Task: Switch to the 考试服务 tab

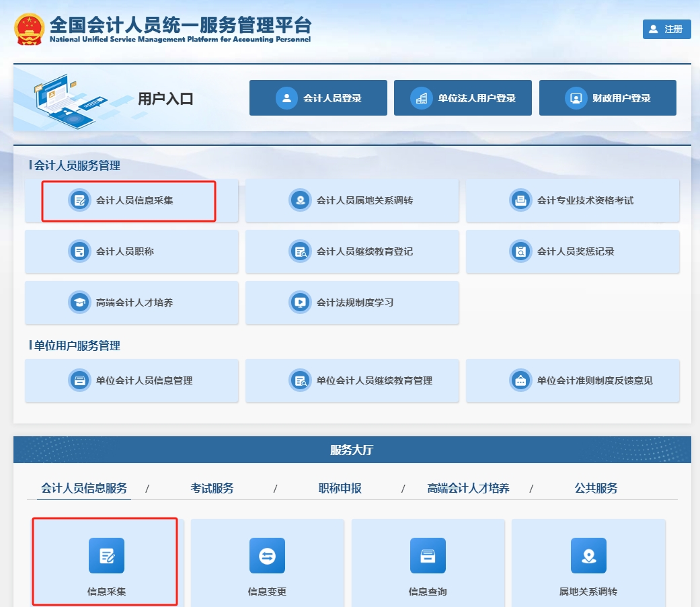Action: click(212, 488)
